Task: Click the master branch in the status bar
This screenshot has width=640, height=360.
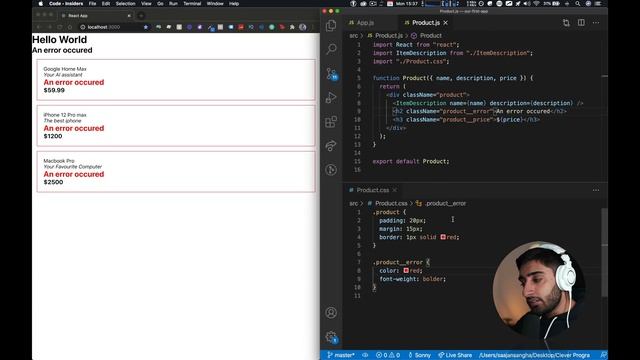Action: pyautogui.click(x=341, y=355)
